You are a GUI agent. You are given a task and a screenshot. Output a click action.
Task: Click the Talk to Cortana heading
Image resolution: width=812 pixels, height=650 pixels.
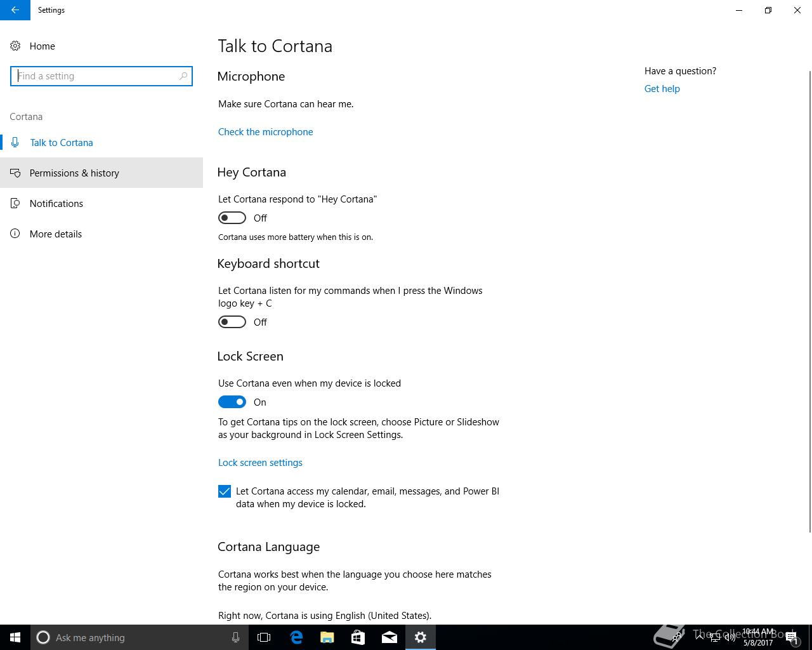click(275, 46)
